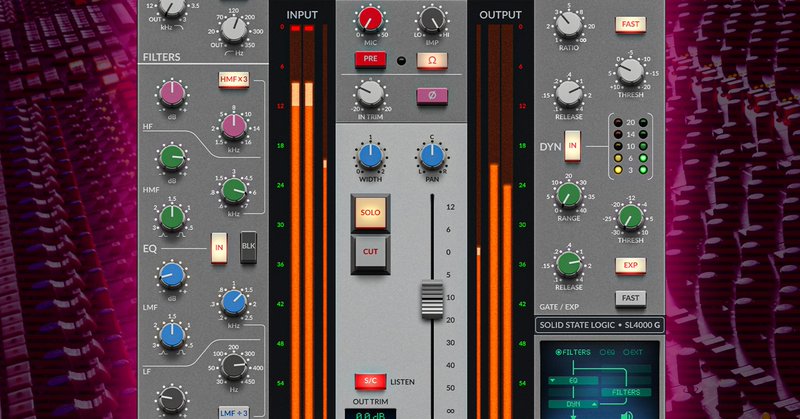This screenshot has width=800, height=419.
Task: Click the SOLID STATE LOGIC • SL4000 G label
Action: pyautogui.click(x=599, y=325)
